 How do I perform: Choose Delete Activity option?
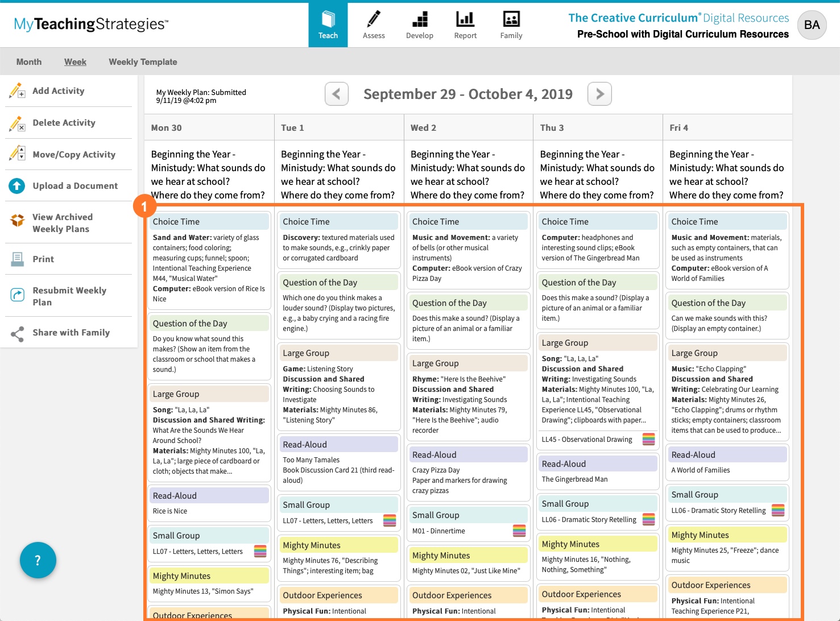point(64,123)
